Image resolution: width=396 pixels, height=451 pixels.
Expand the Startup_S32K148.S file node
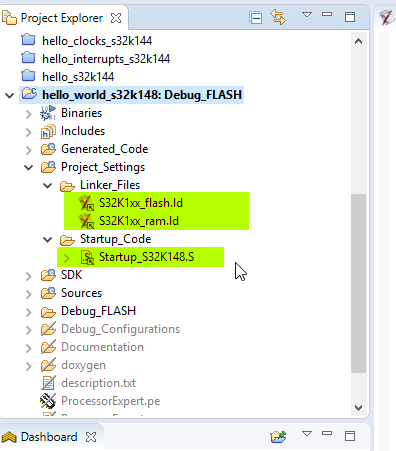[x=67, y=258]
